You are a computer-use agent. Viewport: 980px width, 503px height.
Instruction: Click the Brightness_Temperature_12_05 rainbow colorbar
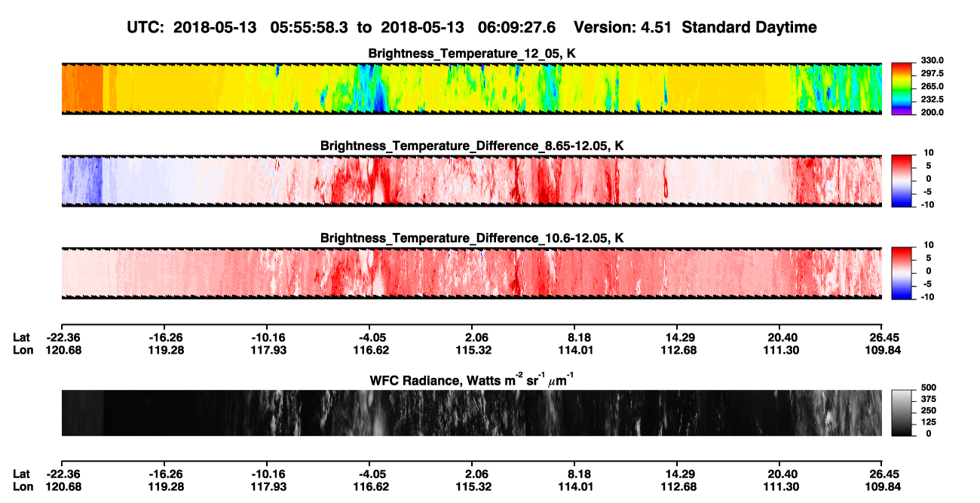click(x=902, y=87)
